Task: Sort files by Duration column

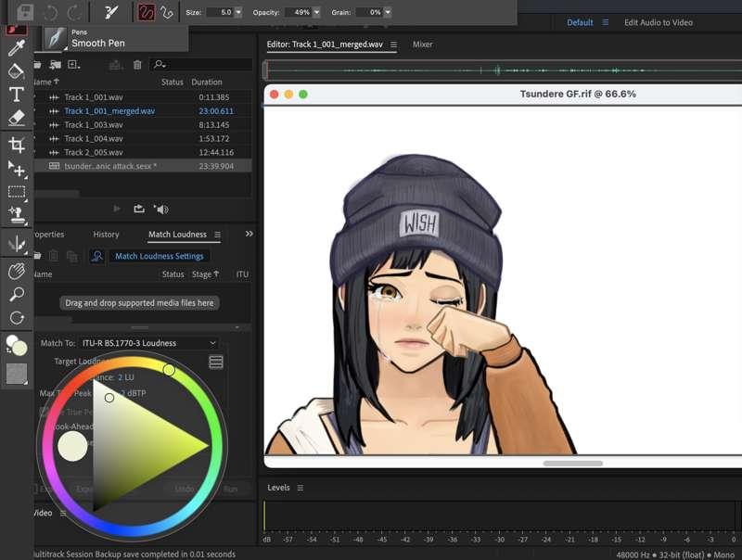Action: [206, 82]
